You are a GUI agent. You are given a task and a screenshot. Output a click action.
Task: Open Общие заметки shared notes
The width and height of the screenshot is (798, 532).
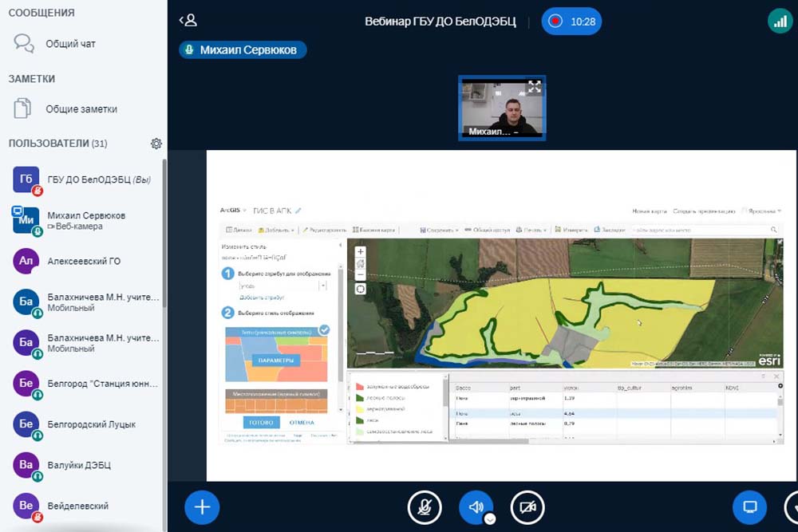pyautogui.click(x=81, y=109)
